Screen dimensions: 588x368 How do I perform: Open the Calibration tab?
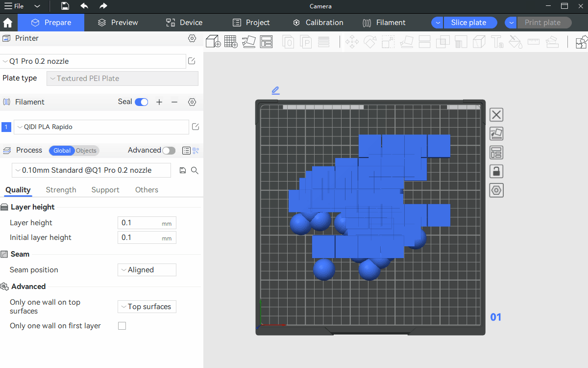click(318, 23)
